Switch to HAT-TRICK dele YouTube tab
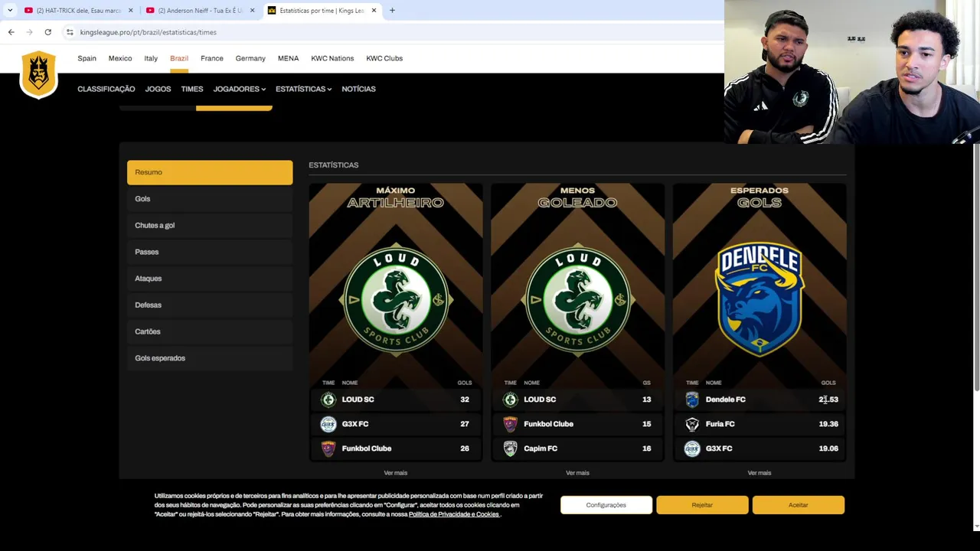980x551 pixels. 79,11
